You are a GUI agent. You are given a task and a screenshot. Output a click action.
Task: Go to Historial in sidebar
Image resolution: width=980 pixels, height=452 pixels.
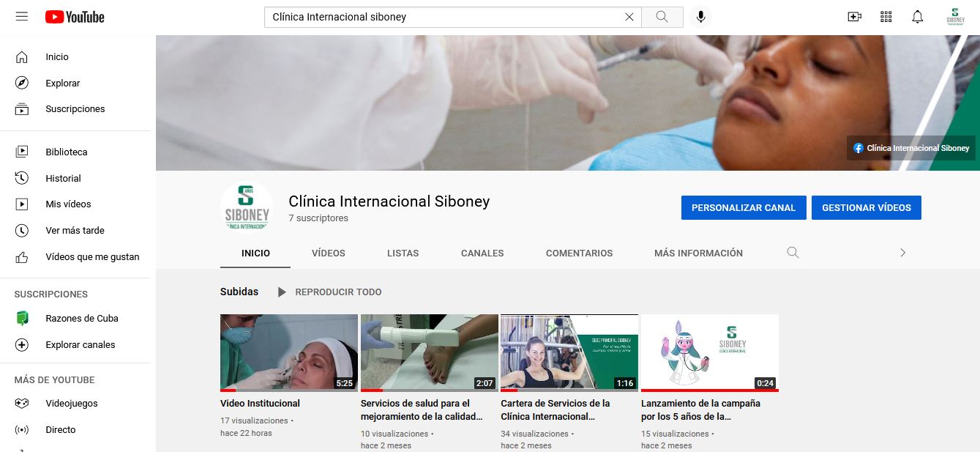coord(63,178)
